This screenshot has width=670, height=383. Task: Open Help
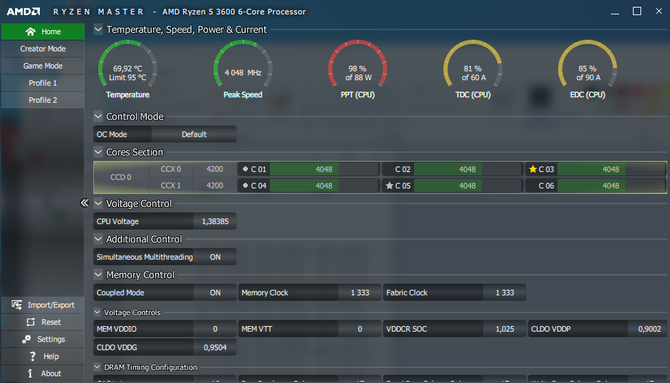click(x=43, y=356)
